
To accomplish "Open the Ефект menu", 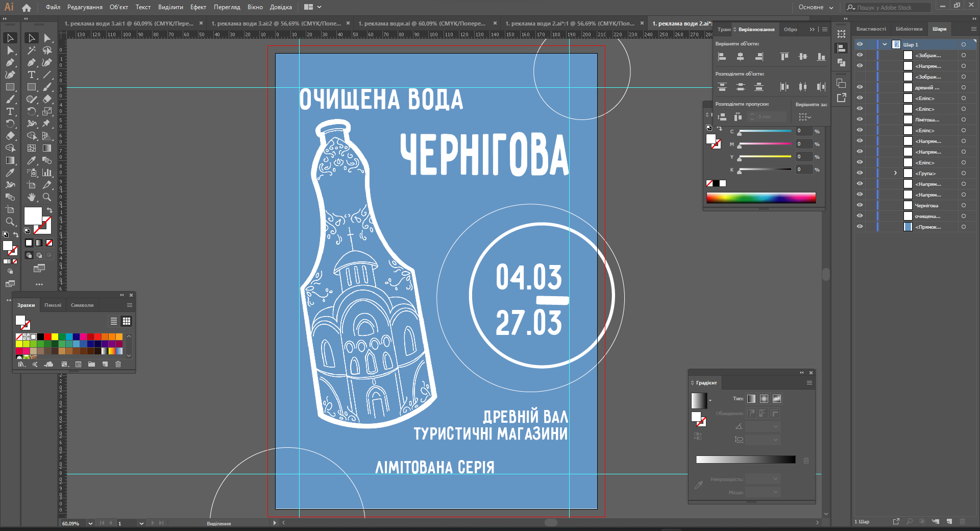I will pos(198,7).
